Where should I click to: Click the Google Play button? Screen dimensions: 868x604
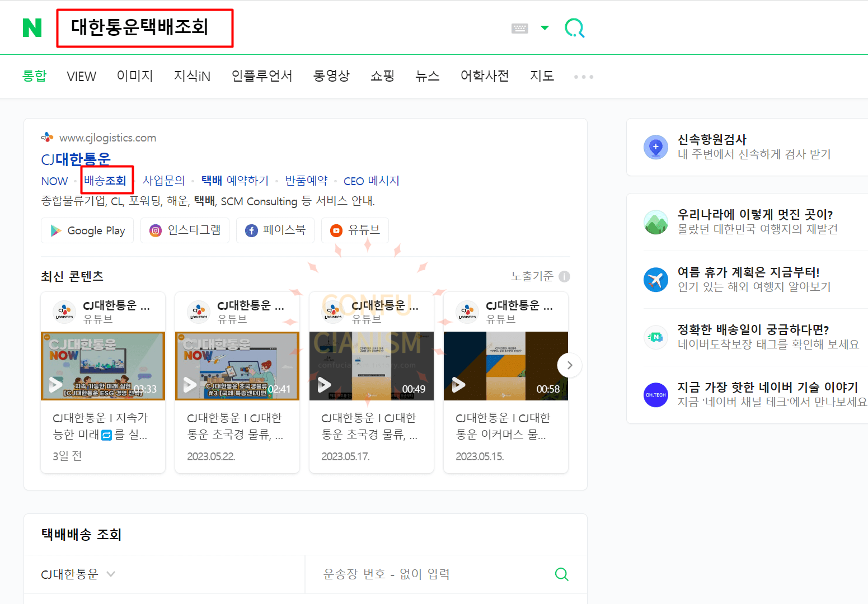pos(87,230)
